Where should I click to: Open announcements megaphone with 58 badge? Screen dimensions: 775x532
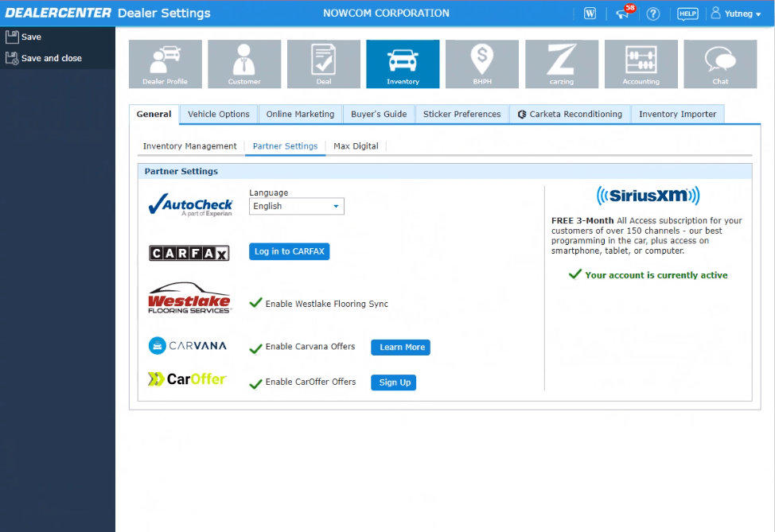click(x=625, y=13)
